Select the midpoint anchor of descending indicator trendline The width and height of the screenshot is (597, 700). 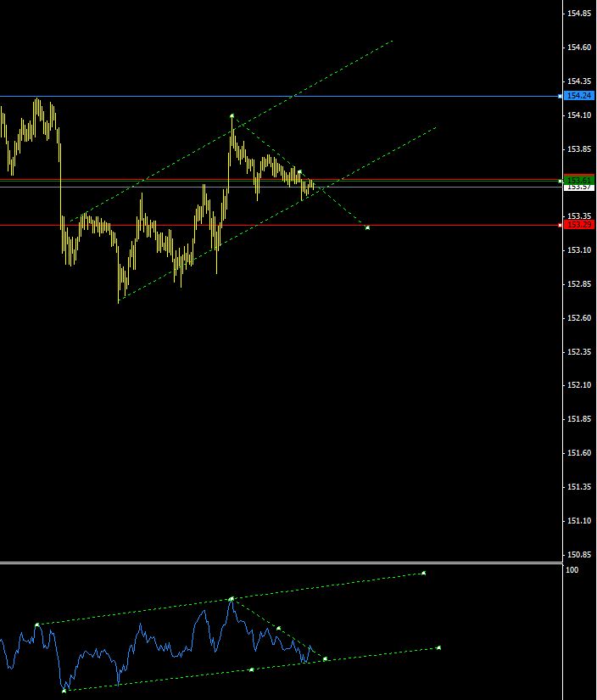(278, 629)
